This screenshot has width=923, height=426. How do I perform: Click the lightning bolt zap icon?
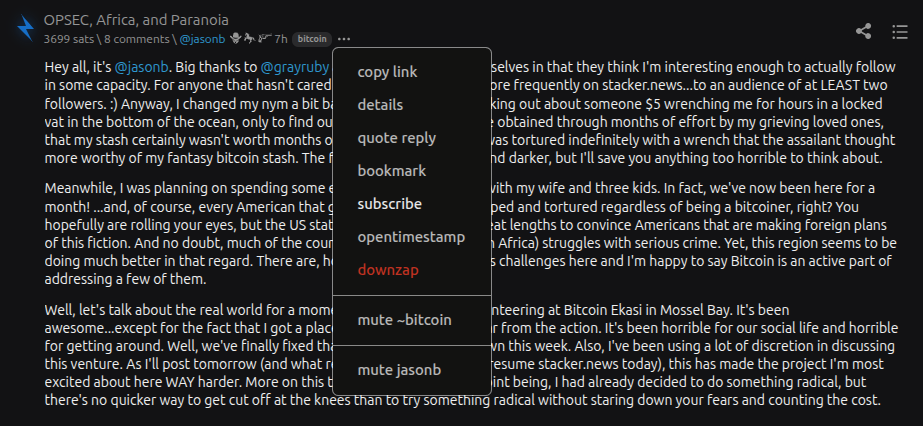tap(24, 28)
